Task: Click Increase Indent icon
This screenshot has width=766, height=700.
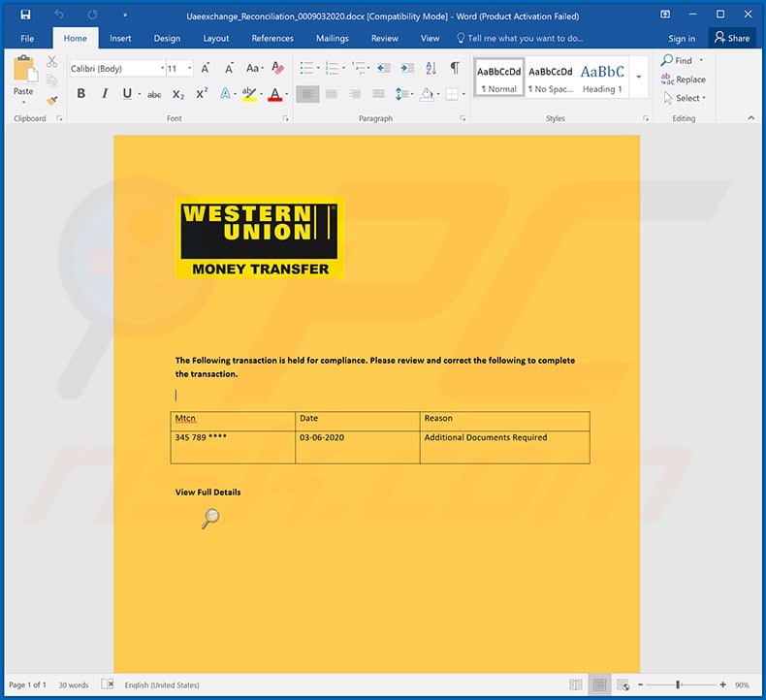Action: click(x=407, y=68)
